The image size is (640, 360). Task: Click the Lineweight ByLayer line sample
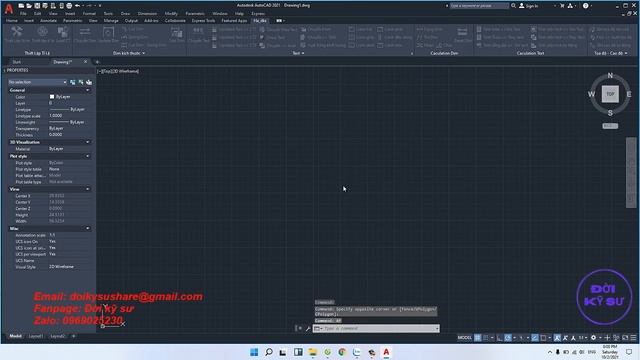[x=59, y=122]
